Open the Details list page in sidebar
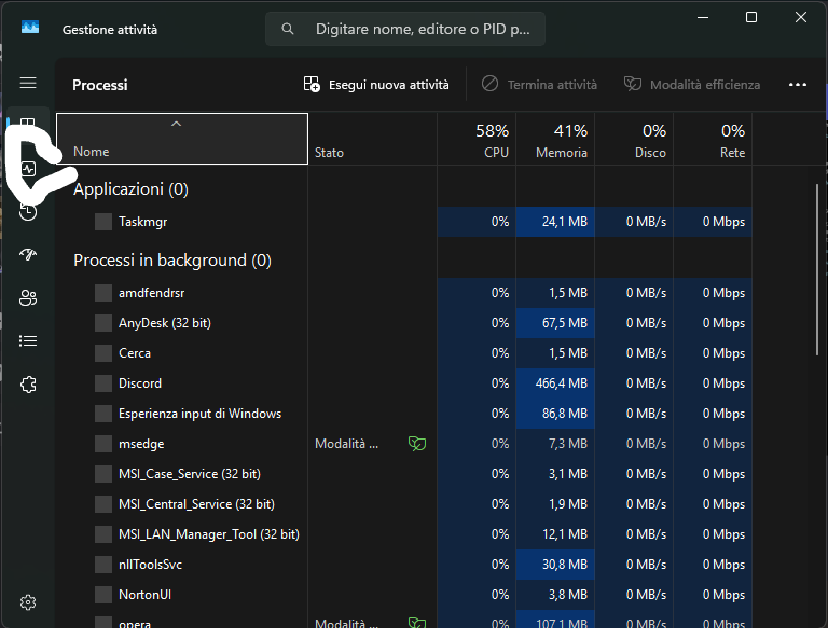The height and width of the screenshot is (628, 828). click(28, 341)
